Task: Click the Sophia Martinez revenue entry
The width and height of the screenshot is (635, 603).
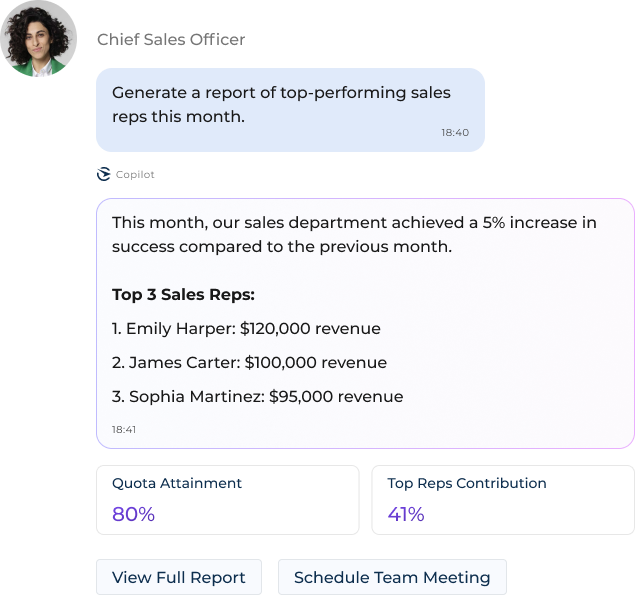Action: pos(257,396)
